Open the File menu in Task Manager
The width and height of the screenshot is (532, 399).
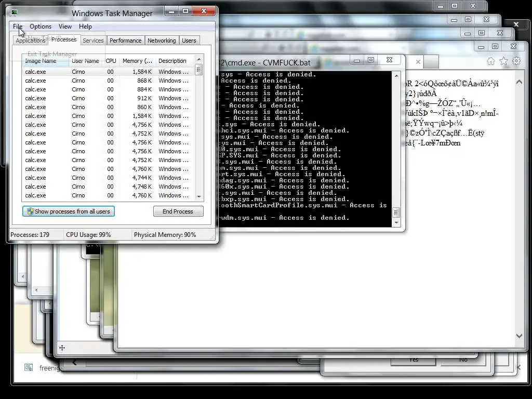(18, 26)
